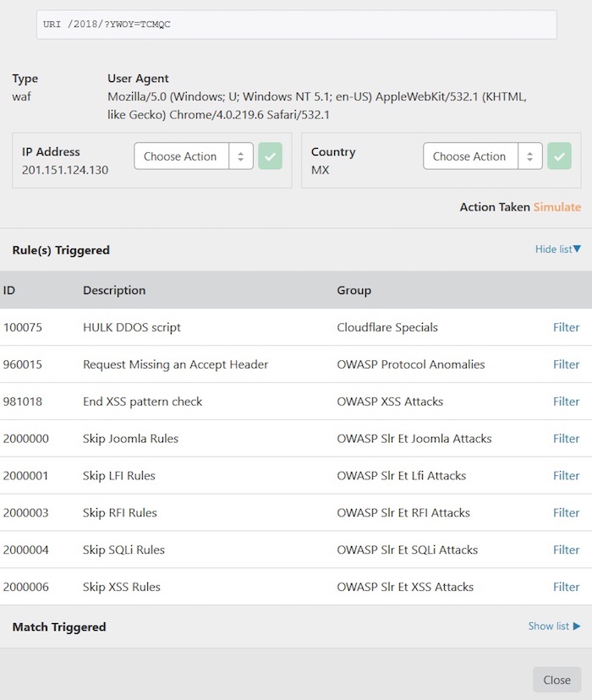This screenshot has width=592, height=700.
Task: Click the URI text field
Action: pyautogui.click(x=296, y=25)
